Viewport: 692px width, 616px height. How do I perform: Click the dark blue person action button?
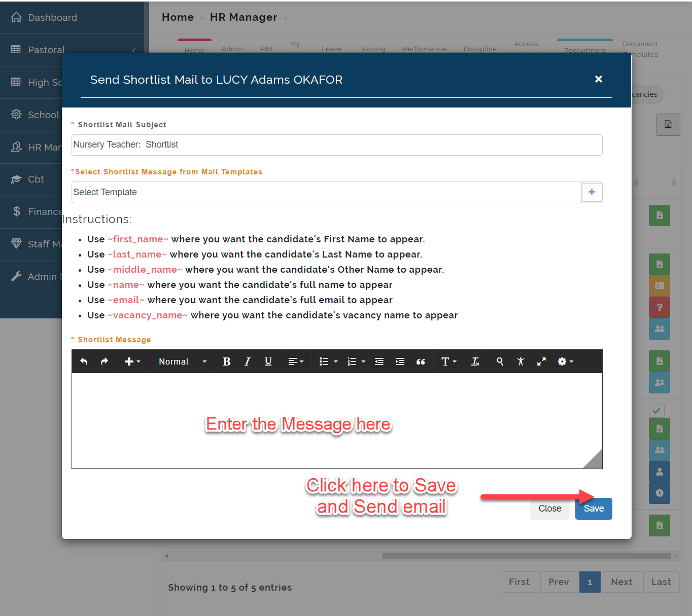point(660,472)
